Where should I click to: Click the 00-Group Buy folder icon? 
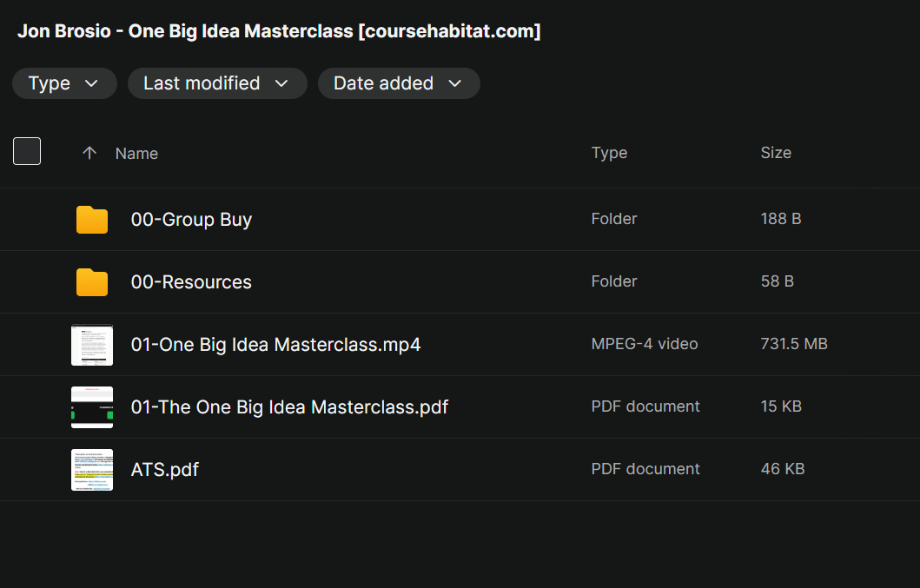click(92, 220)
